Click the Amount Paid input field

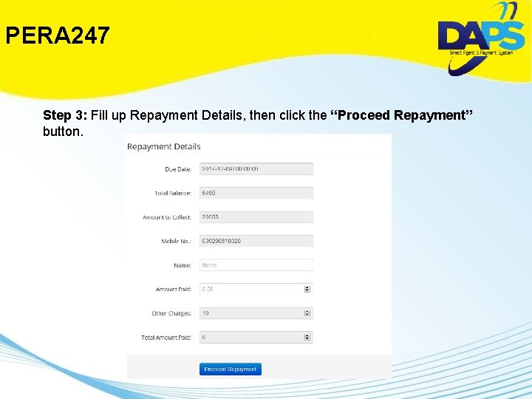[x=256, y=289]
